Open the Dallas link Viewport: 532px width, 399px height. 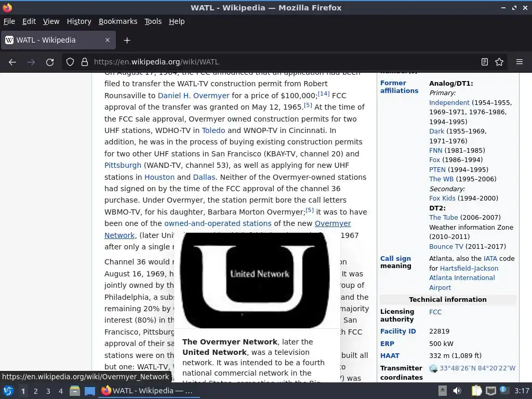(204, 177)
